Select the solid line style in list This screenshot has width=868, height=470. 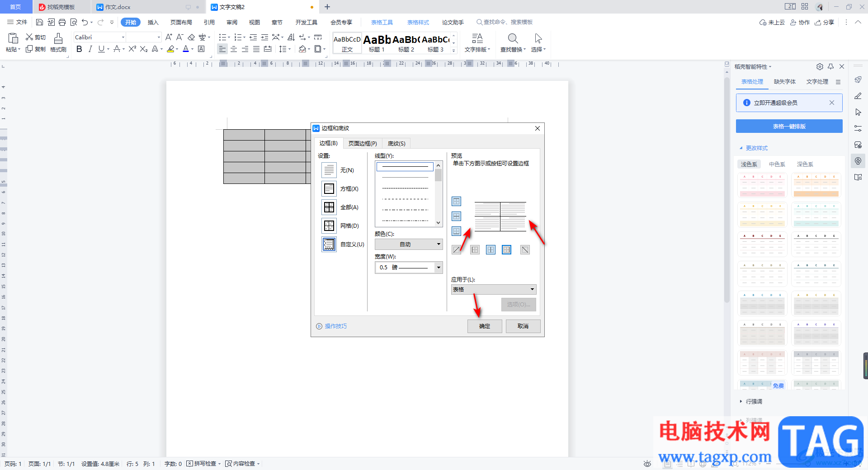405,166
